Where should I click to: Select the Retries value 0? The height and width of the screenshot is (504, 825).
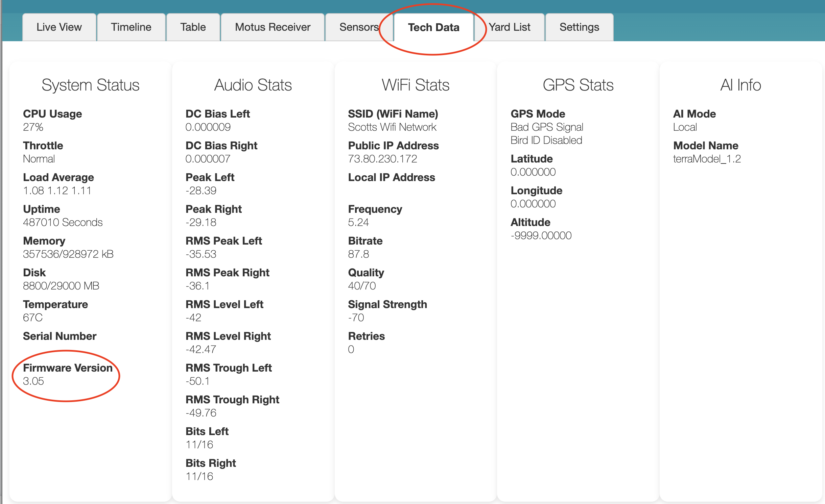tap(351, 349)
